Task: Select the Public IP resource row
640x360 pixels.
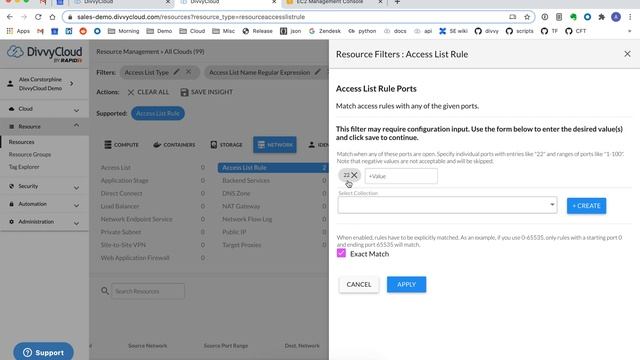Action: pyautogui.click(x=273, y=232)
